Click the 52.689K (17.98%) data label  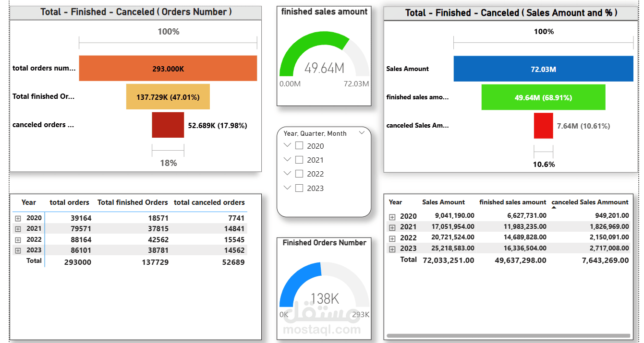(x=218, y=125)
